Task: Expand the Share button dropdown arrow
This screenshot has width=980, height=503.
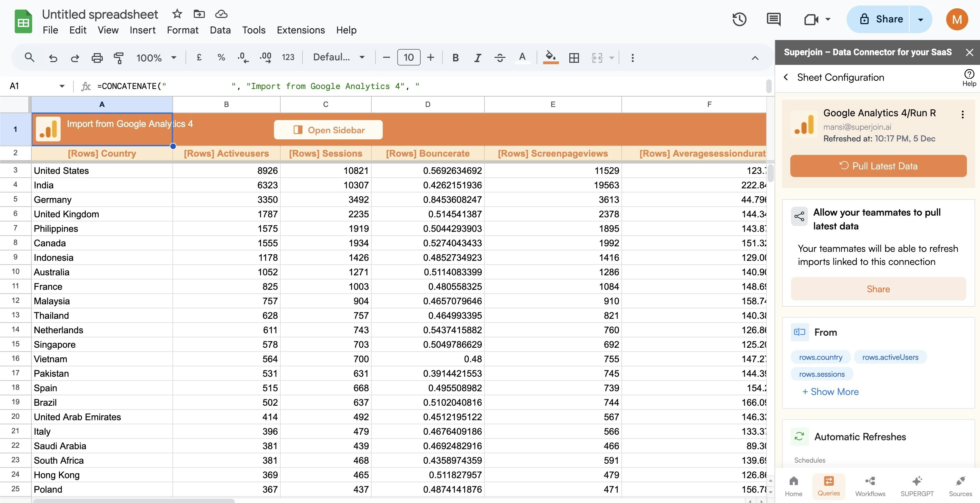Action: 920,19
